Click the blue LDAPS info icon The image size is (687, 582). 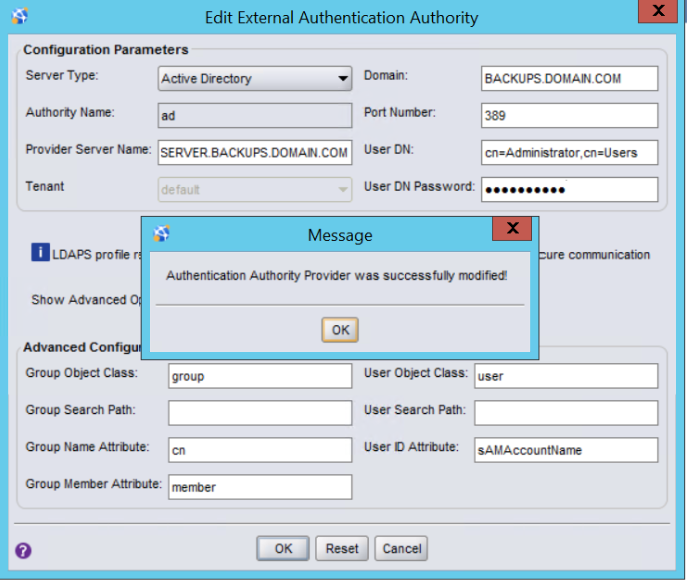tap(39, 254)
